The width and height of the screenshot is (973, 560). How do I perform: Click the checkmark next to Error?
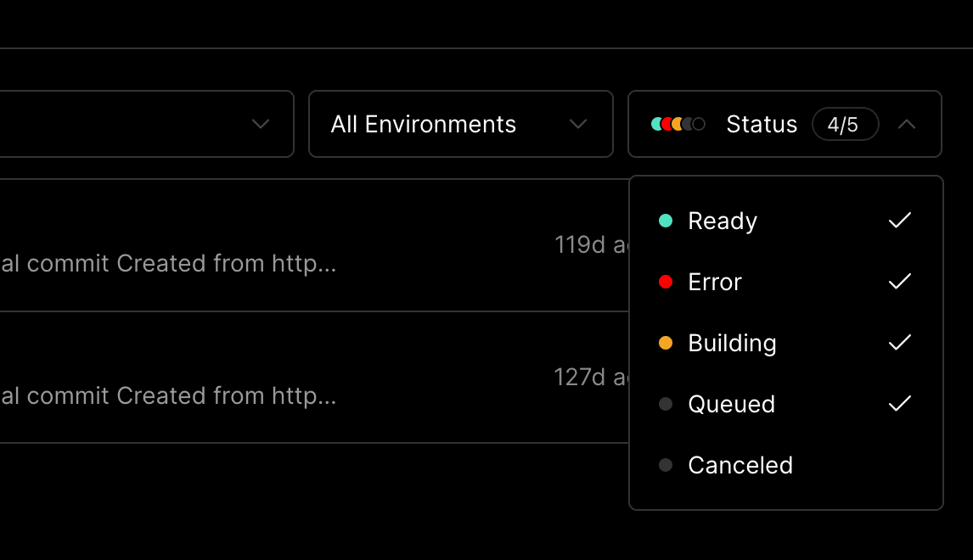(899, 282)
